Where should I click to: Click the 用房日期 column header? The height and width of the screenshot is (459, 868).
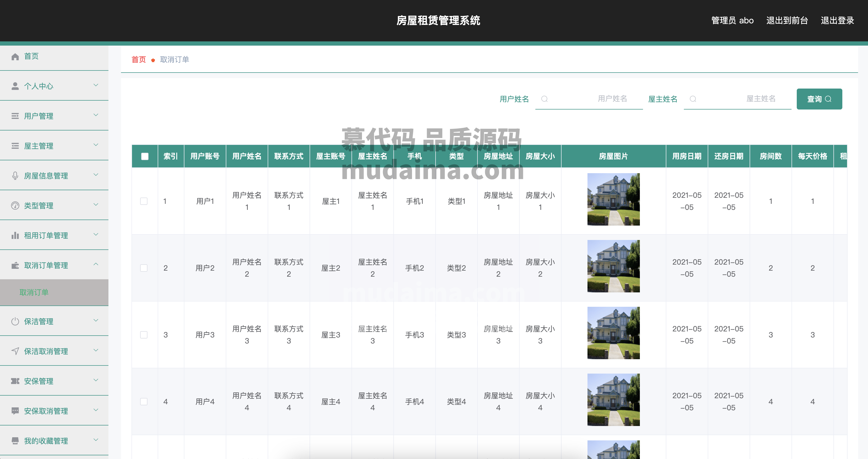(687, 156)
